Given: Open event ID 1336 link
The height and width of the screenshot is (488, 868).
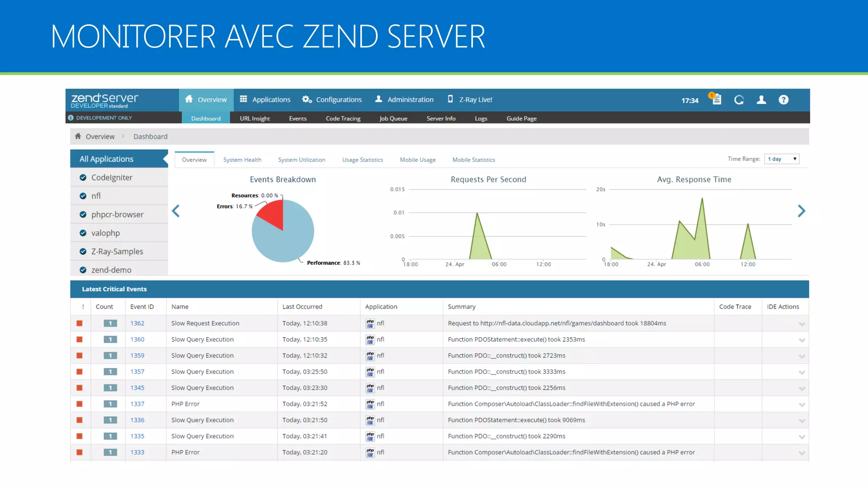Looking at the screenshot, I should click(x=137, y=420).
